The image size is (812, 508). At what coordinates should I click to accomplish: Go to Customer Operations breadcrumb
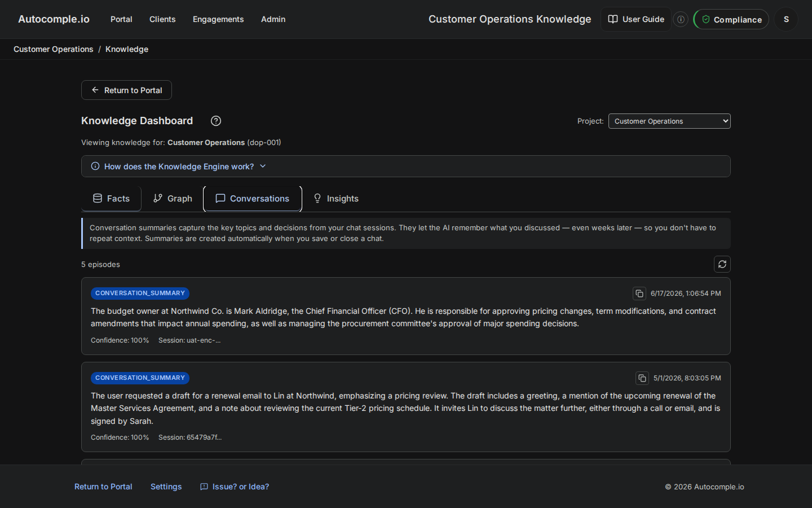54,49
